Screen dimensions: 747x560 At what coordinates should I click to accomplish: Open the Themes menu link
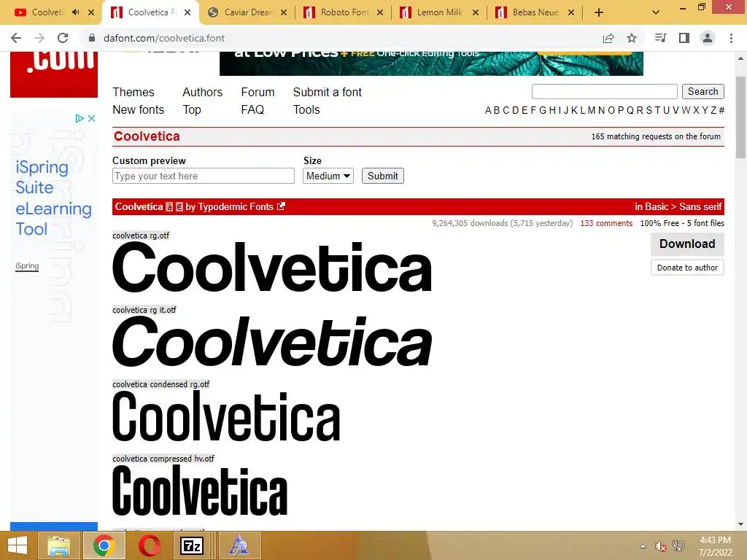click(x=133, y=92)
